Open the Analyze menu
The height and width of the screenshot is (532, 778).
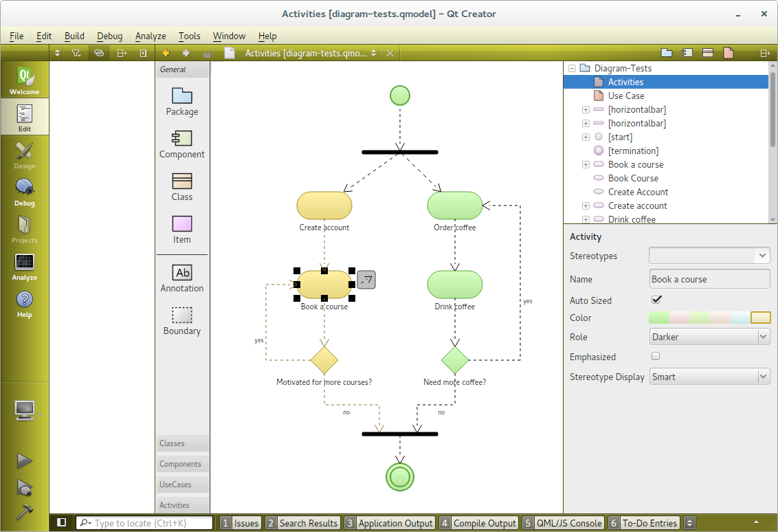(151, 36)
